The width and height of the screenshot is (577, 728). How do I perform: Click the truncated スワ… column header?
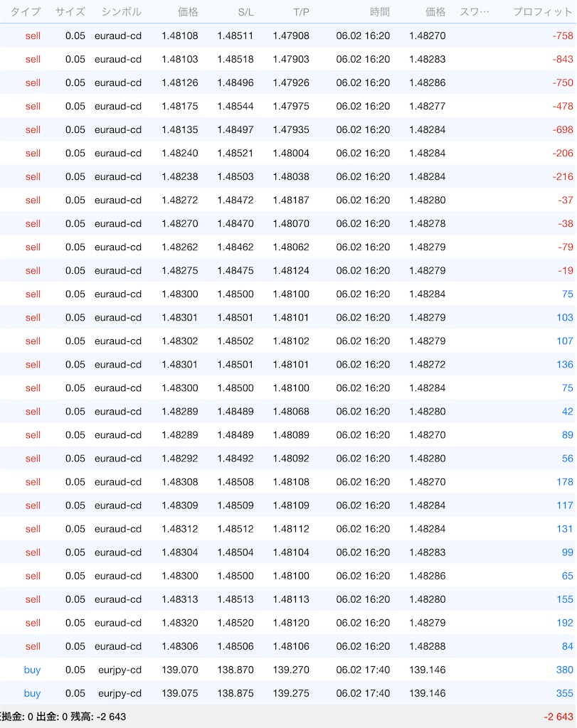[x=475, y=12]
